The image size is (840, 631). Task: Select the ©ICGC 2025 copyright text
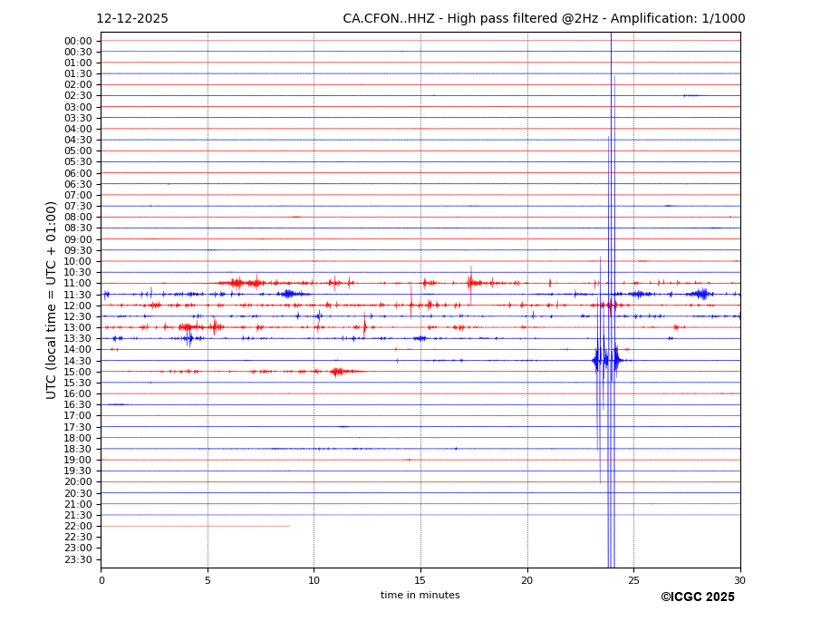pyautogui.click(x=697, y=597)
